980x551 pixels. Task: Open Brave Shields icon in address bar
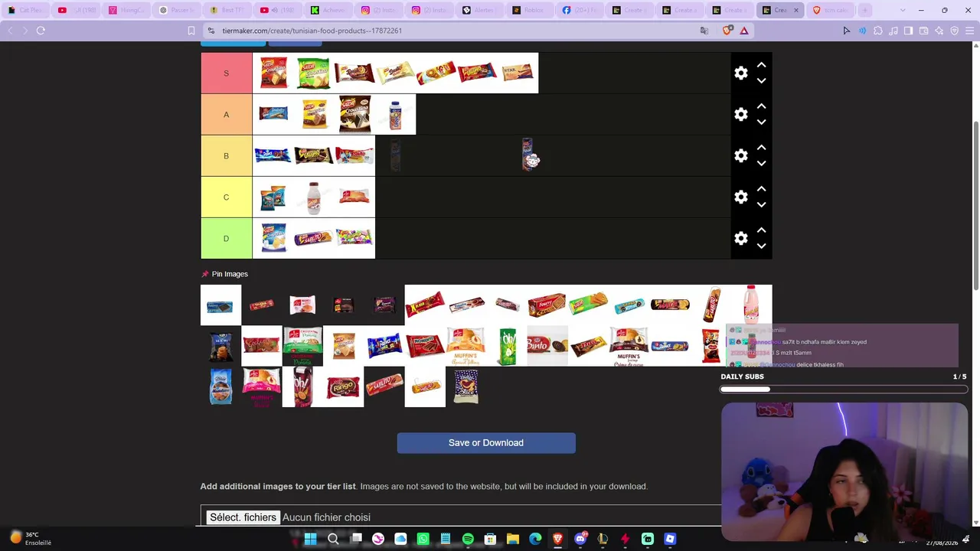(727, 31)
